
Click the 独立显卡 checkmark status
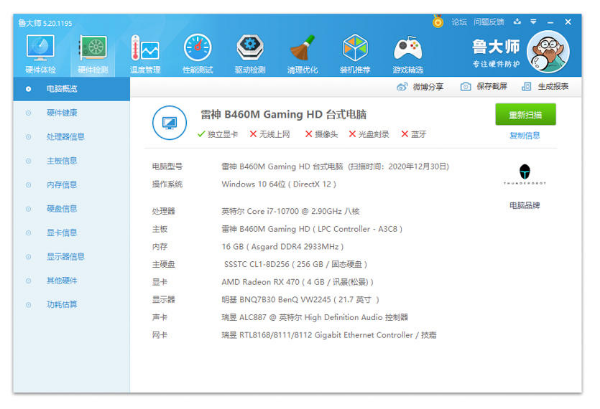tap(217, 134)
